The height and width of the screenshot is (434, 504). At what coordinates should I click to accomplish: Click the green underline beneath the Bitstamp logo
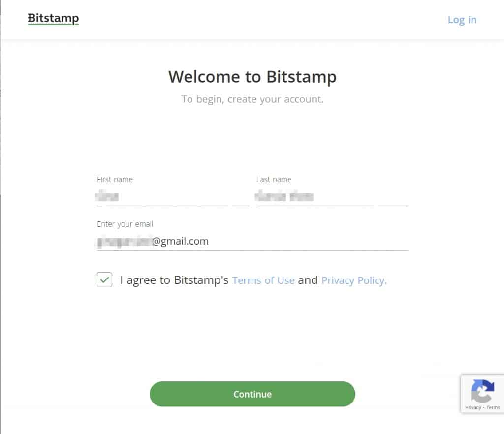(53, 24)
